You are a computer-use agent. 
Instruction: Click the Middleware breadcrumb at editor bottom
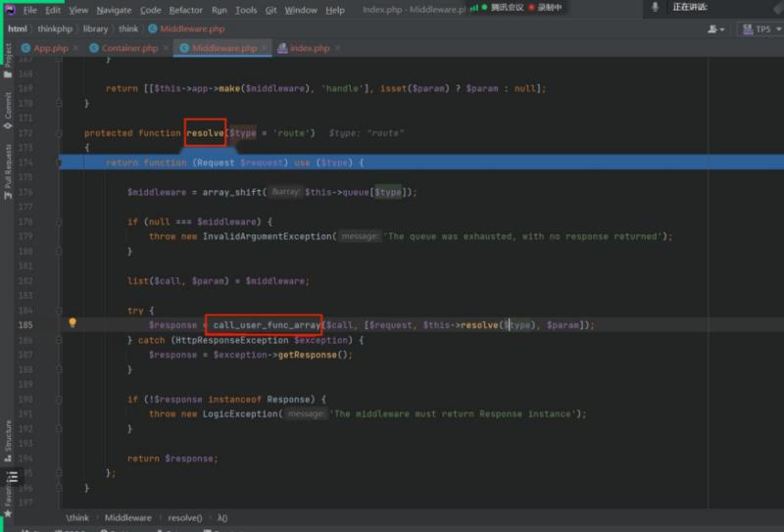click(128, 517)
